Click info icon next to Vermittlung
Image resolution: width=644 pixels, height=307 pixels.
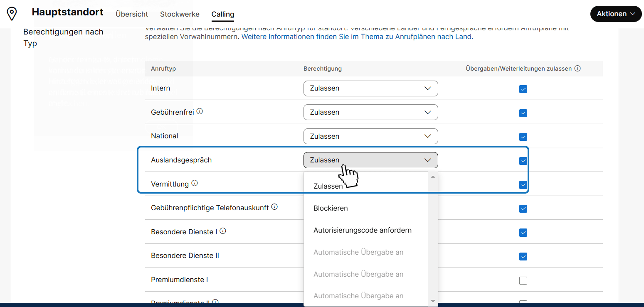point(195,183)
